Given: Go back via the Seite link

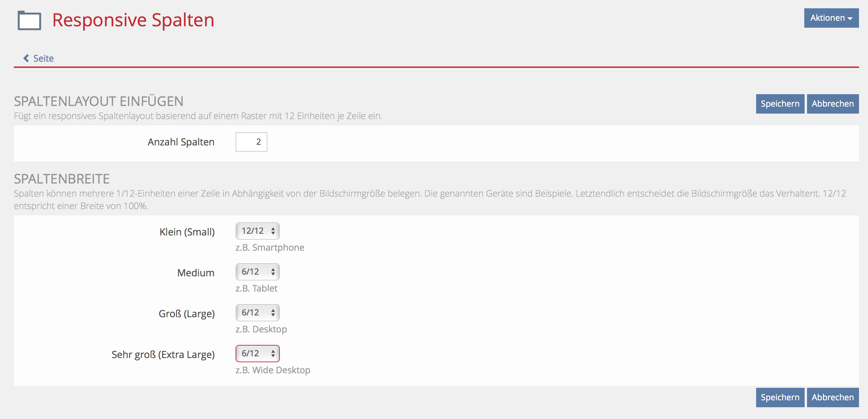Looking at the screenshot, I should pyautogui.click(x=43, y=58).
